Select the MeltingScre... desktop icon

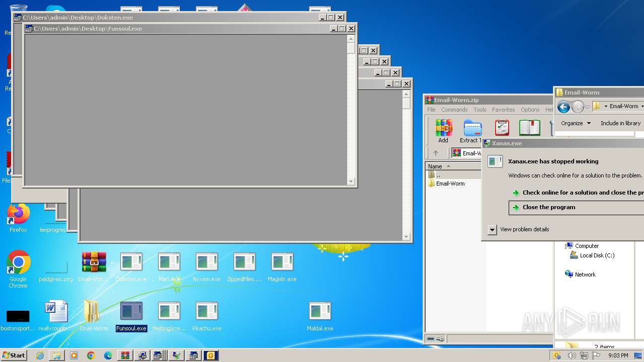pos(169,316)
